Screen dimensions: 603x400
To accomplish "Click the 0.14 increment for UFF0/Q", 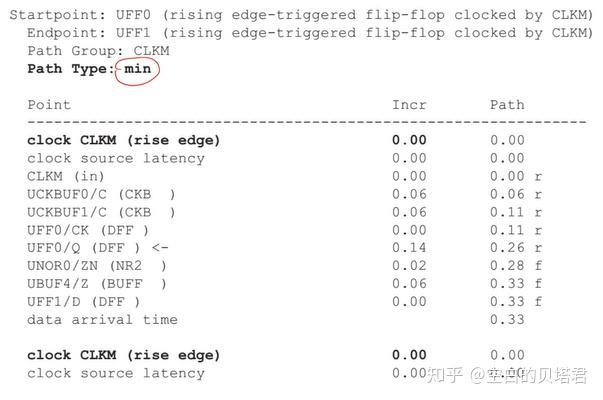I will 408,248.
